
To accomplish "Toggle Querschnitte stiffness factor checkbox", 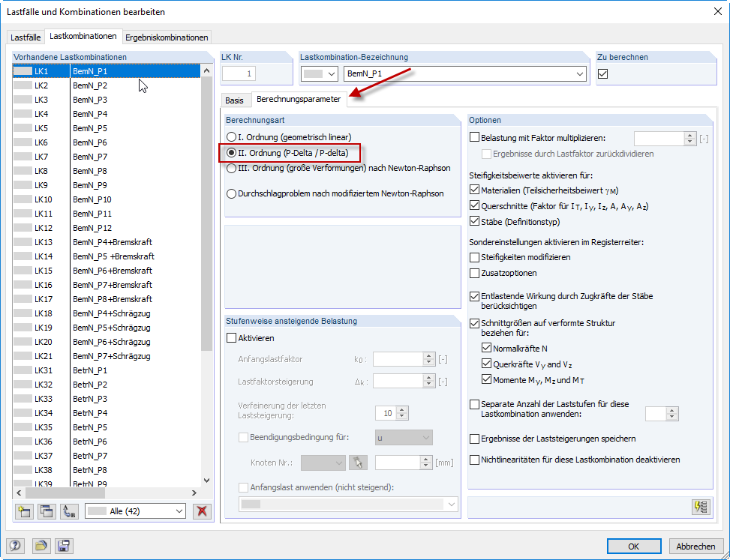I will pyautogui.click(x=474, y=205).
